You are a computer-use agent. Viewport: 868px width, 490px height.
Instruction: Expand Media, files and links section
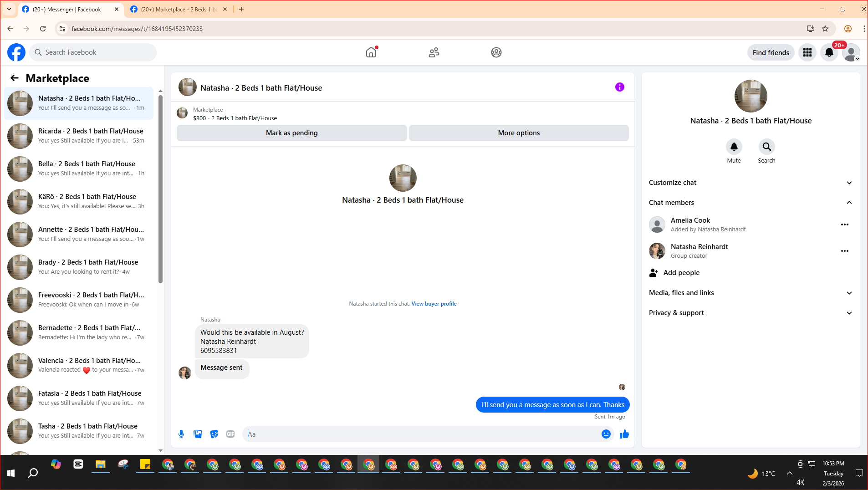click(x=751, y=293)
